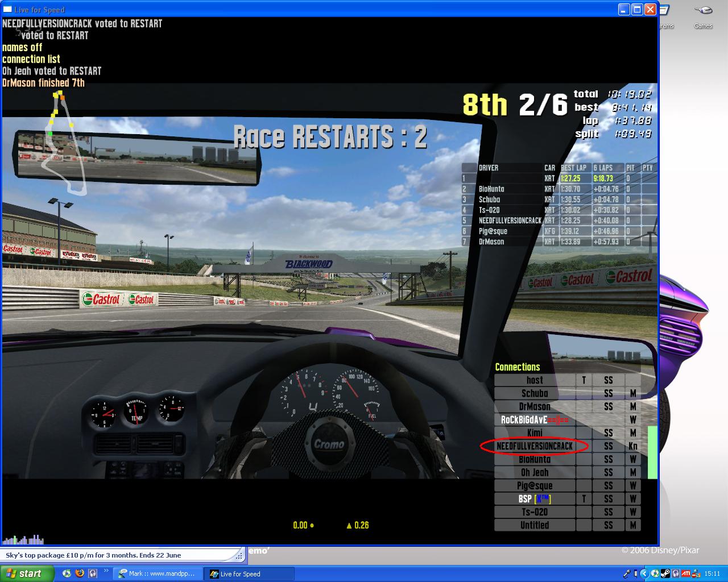Click the rear-view mirror
The width and height of the screenshot is (728, 582).
[136, 157]
